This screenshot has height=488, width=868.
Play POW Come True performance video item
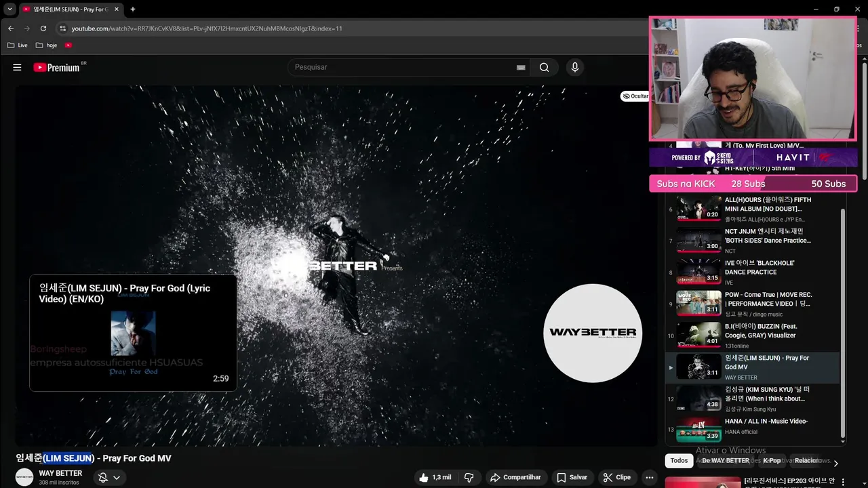(x=753, y=304)
